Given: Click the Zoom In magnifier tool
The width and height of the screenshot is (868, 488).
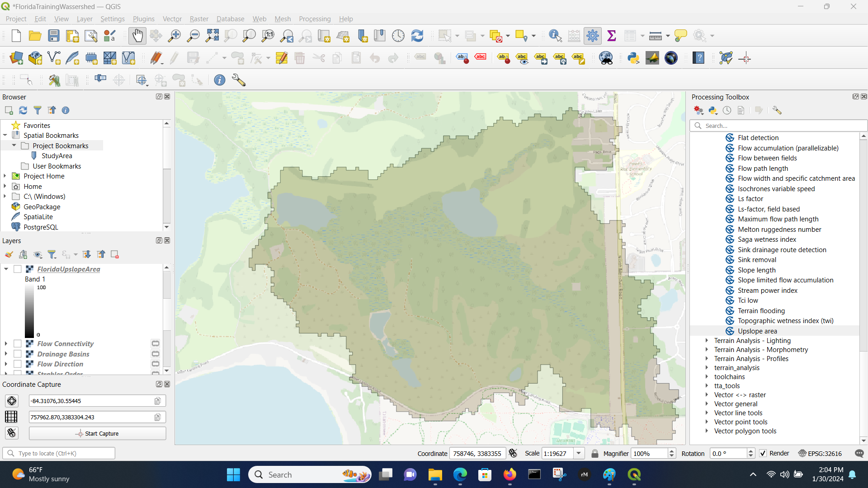Looking at the screenshot, I should coord(175,36).
